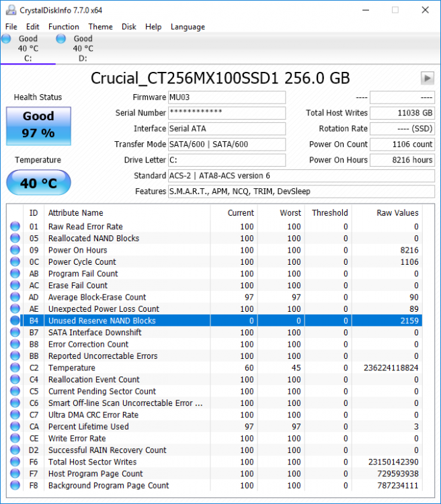The image size is (441, 504).
Task: Click the Power On Hours value 8216 hours
Action: (x=403, y=160)
